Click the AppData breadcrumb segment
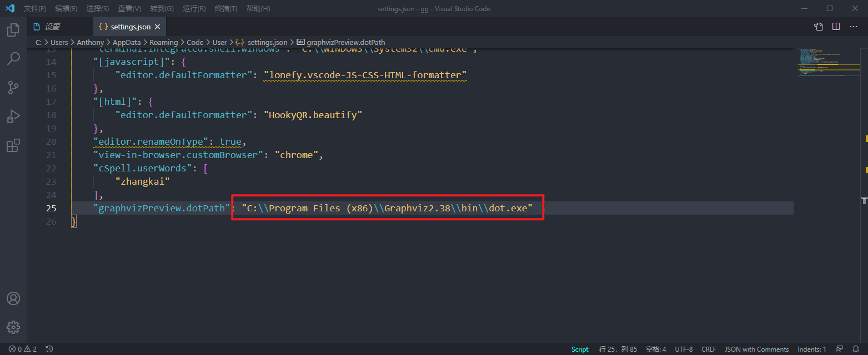Screen dimensions: 868x355 coord(127,42)
